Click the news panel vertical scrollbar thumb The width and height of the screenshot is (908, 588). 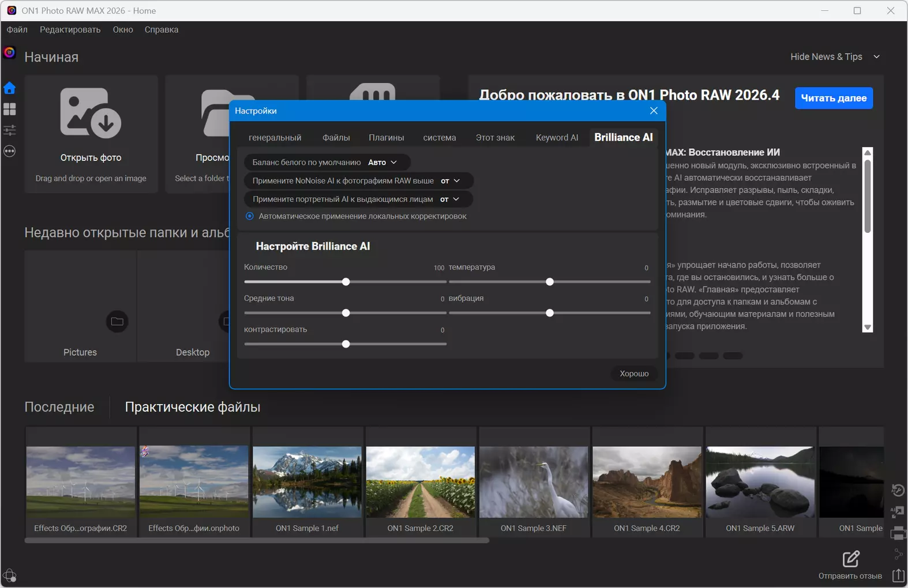point(867,196)
